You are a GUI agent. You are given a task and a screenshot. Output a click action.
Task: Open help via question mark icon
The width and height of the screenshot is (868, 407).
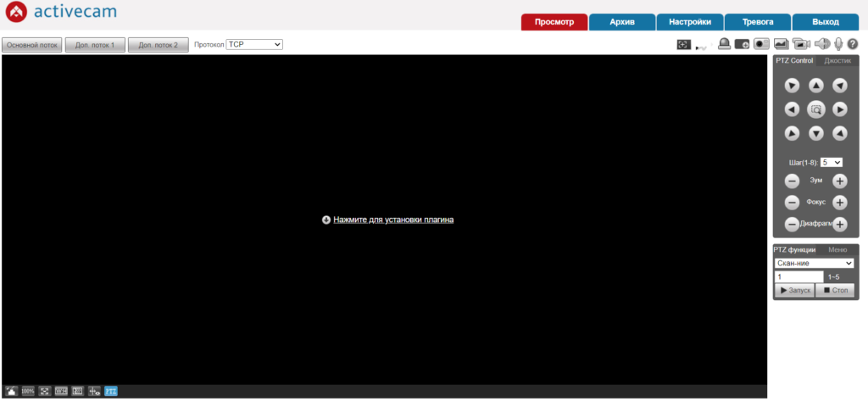(853, 44)
